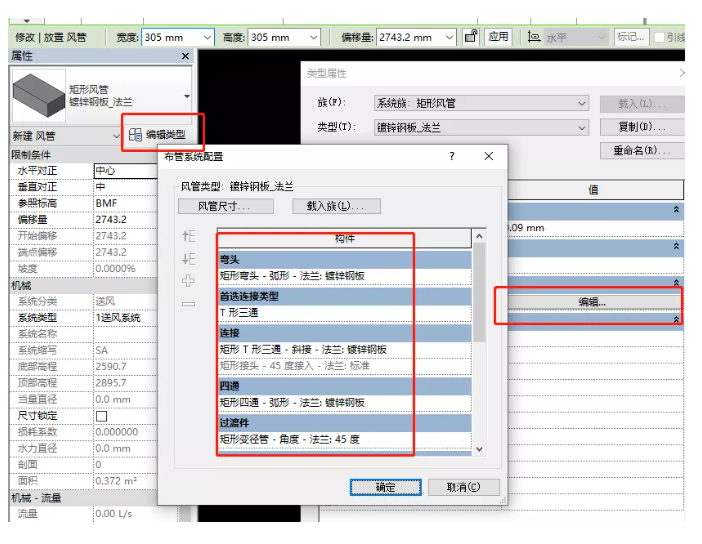Screen dimensions: 702x544
Task: Click the 取消(C) button
Action: pyautogui.click(x=463, y=487)
